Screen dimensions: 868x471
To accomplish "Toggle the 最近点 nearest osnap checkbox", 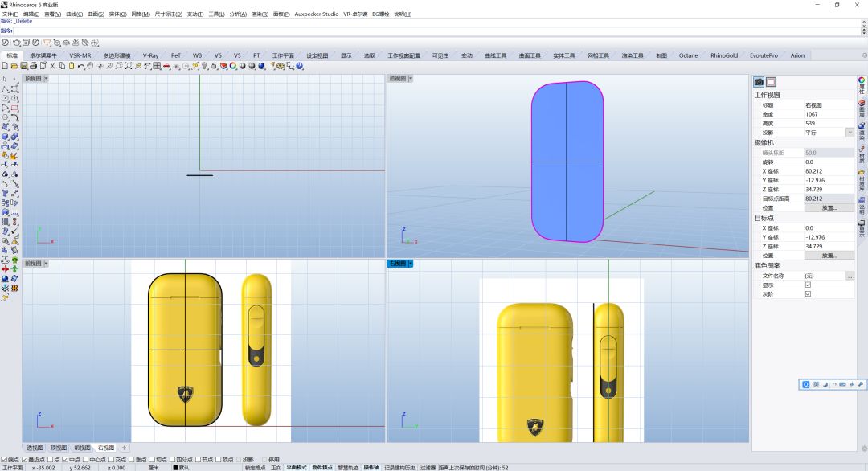I will pos(24,460).
